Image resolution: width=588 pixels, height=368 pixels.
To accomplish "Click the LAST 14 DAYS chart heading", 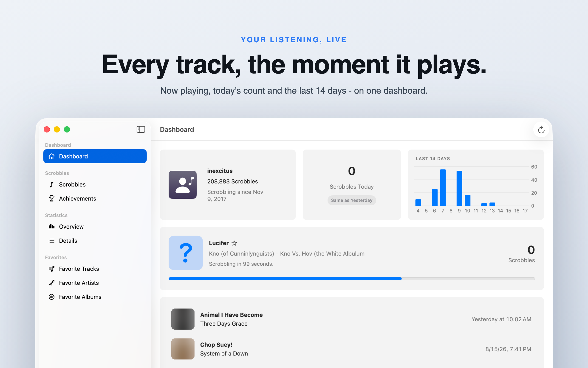I will 433,159.
